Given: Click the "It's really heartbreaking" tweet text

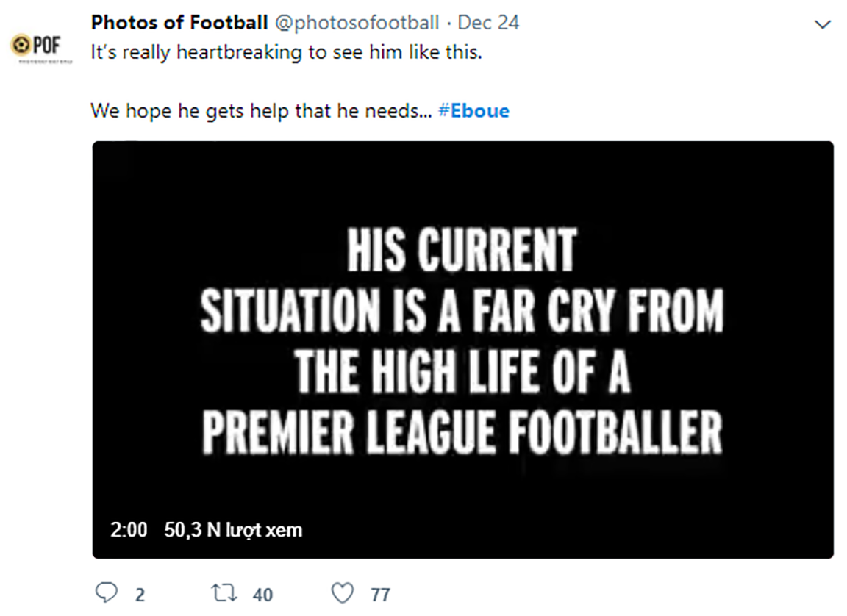Looking at the screenshot, I should point(286,54).
